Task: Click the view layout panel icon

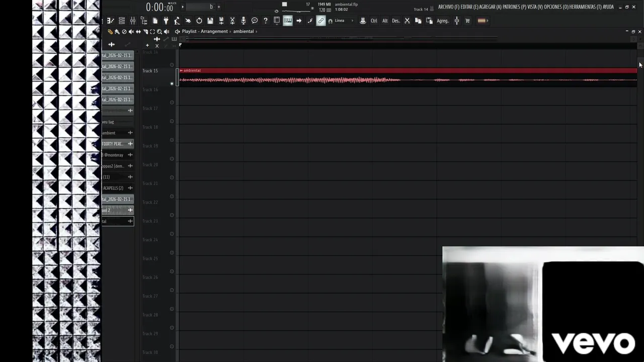Action: pyautogui.click(x=277, y=21)
